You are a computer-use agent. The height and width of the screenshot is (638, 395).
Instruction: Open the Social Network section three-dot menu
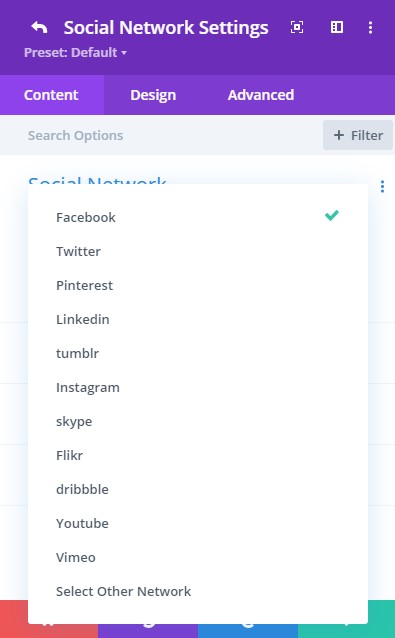click(x=382, y=187)
